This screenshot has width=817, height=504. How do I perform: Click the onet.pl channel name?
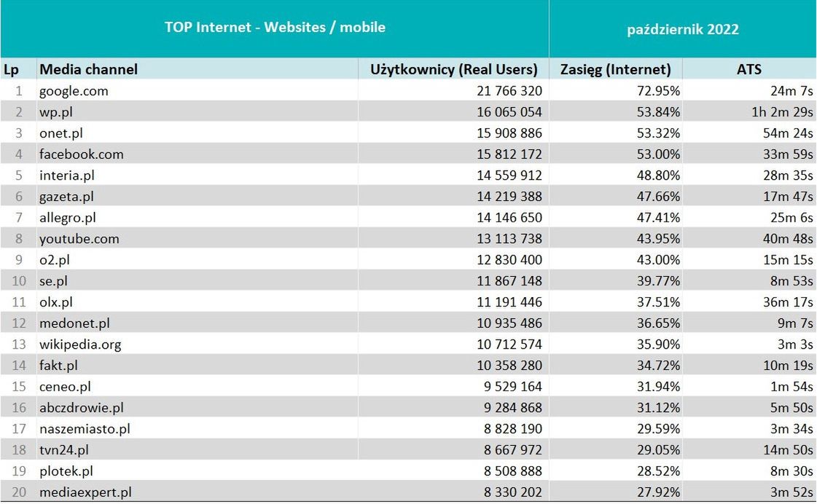tap(60, 133)
